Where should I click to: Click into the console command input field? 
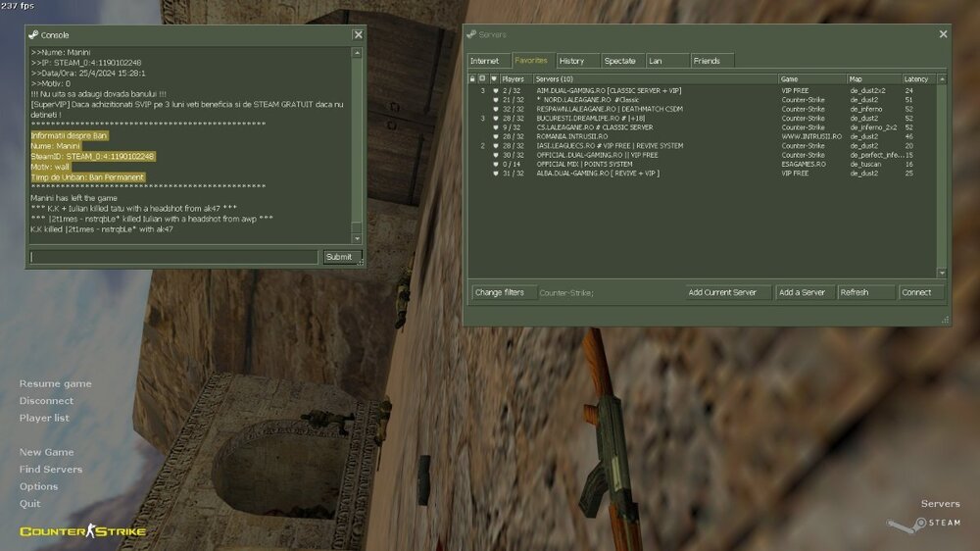[x=173, y=257]
